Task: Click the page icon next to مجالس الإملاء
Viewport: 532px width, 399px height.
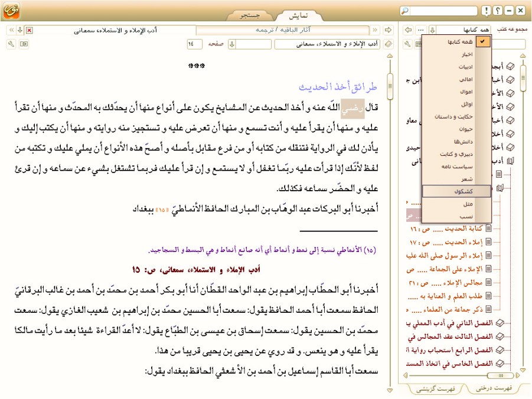Action: click(488, 282)
